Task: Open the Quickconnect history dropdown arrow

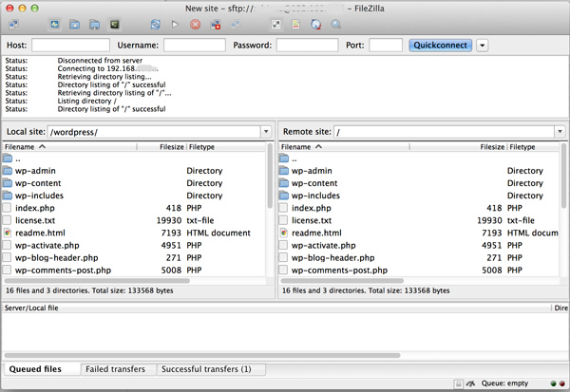Action: tap(483, 46)
